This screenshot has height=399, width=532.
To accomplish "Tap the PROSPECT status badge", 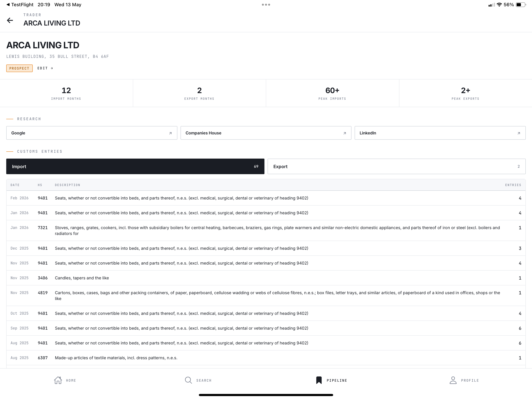I will pos(19,68).
